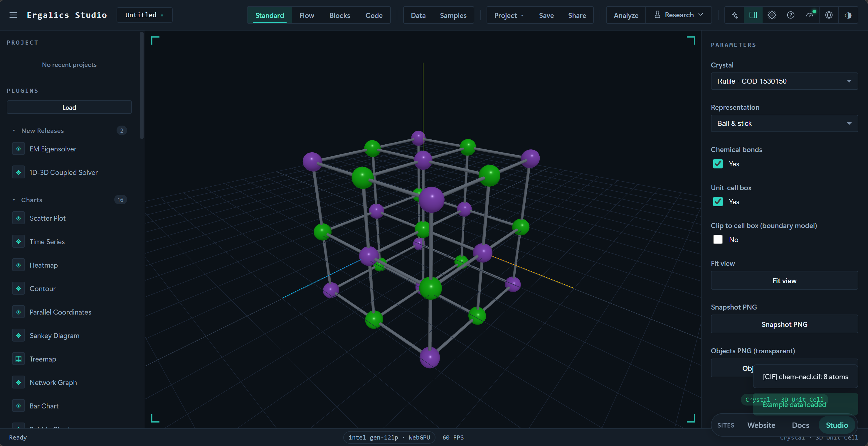Click the Time Series plugin icon
868x446 pixels.
18,242
